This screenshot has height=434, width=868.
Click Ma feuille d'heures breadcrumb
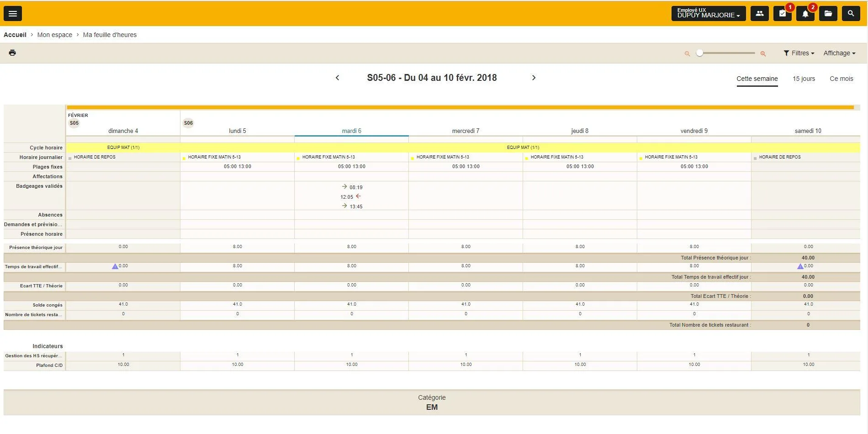pyautogui.click(x=110, y=35)
